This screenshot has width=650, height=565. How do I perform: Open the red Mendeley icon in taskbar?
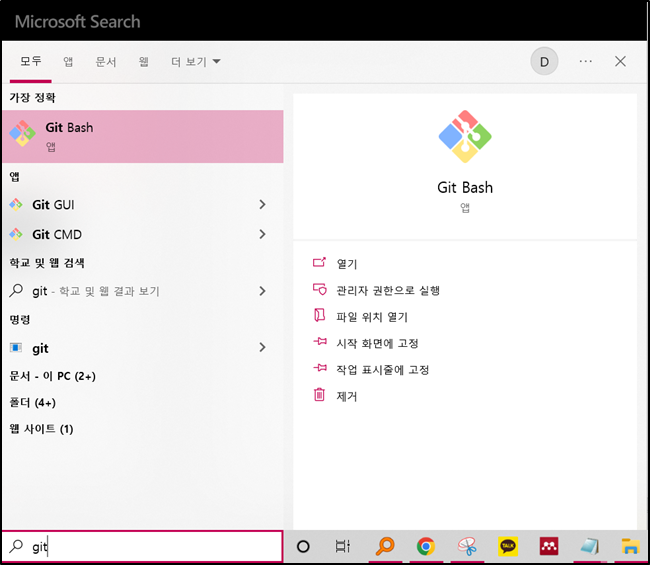coord(549,546)
